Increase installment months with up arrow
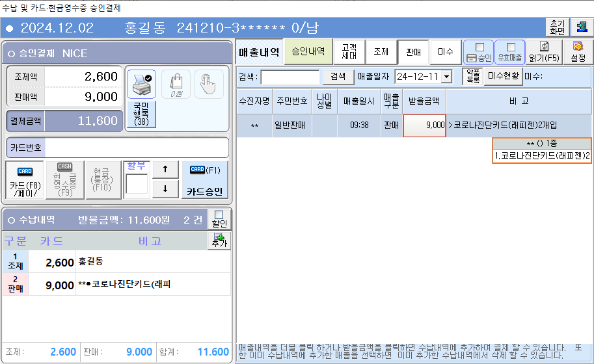 165,170
